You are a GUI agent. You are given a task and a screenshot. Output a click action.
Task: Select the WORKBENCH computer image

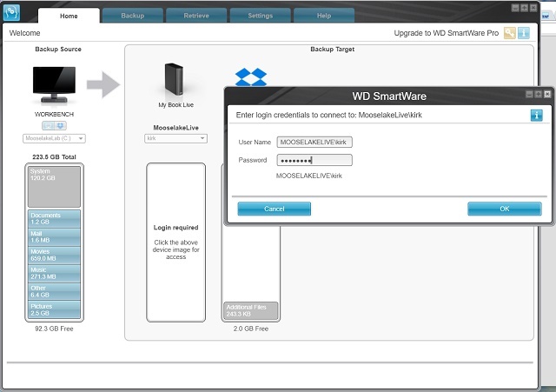(54, 85)
